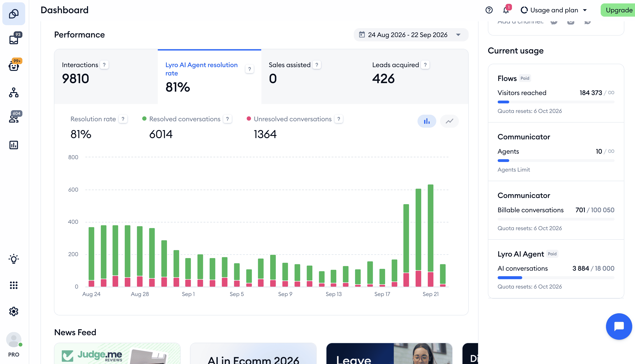Click the 'Sep 9' axis label

[285, 294]
